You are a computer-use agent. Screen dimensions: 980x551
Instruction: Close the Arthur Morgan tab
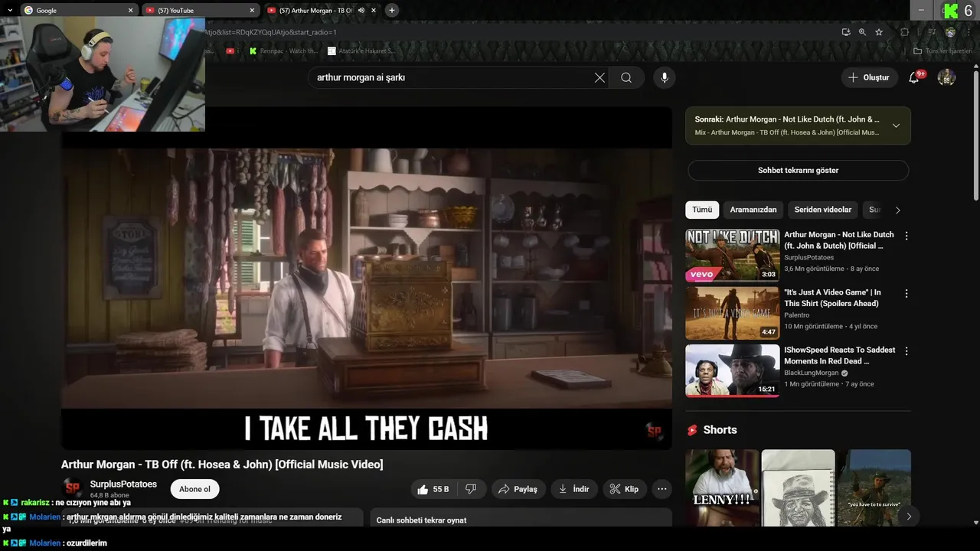click(x=374, y=11)
